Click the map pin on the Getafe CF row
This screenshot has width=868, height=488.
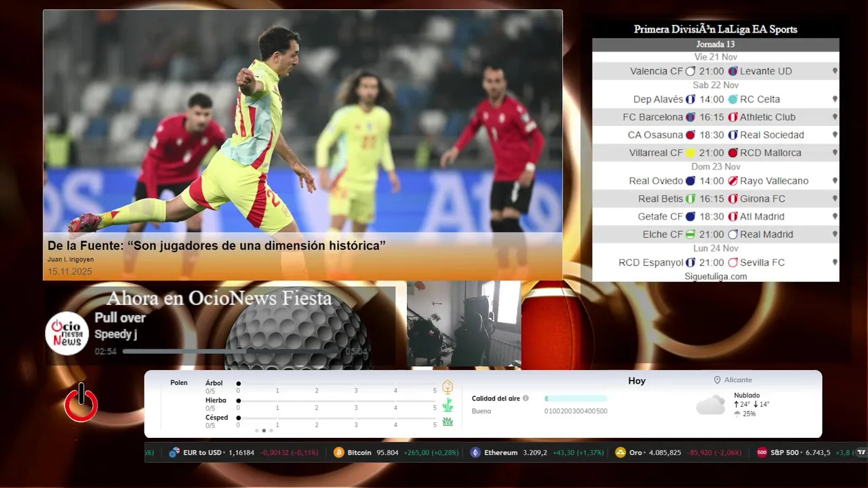coord(835,217)
